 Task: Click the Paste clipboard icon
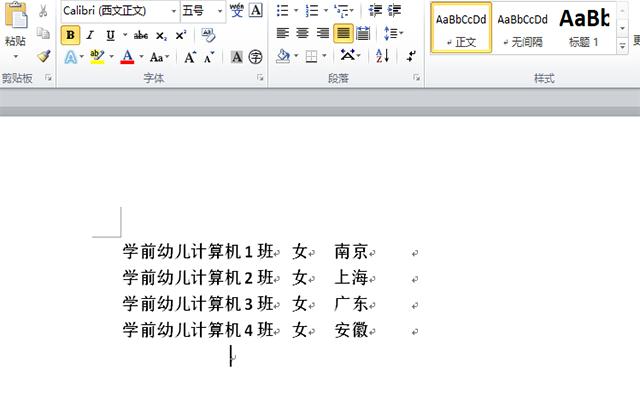pyautogui.click(x=16, y=16)
